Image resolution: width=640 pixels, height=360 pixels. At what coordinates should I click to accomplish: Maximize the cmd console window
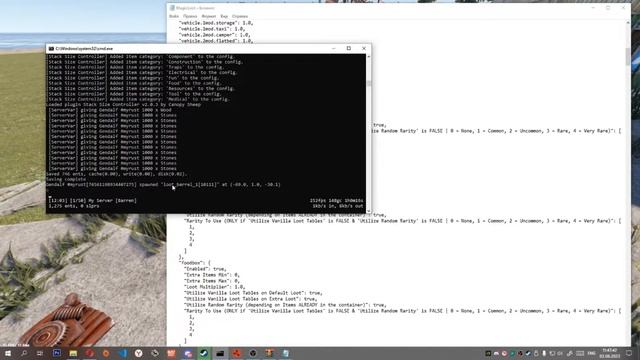(349, 48)
